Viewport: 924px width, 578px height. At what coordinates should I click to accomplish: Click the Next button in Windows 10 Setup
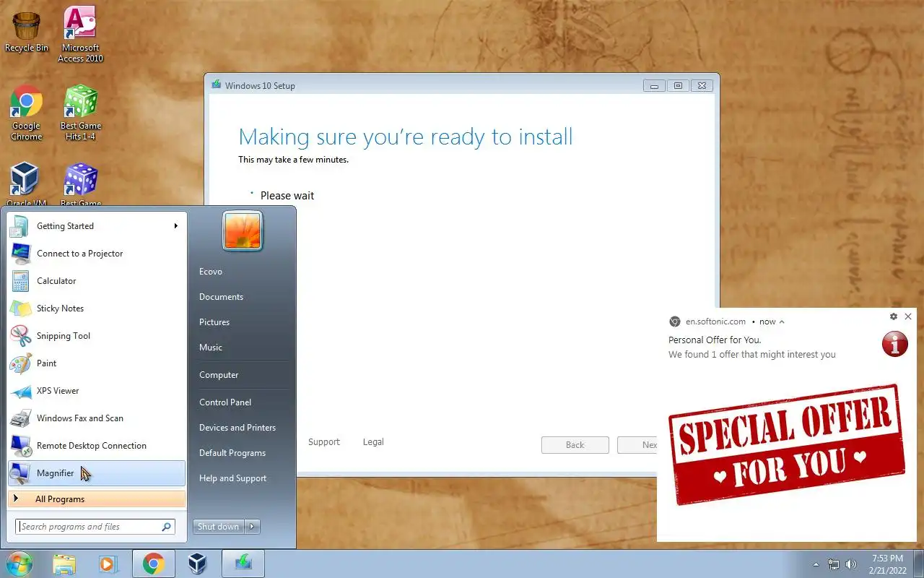638,445
